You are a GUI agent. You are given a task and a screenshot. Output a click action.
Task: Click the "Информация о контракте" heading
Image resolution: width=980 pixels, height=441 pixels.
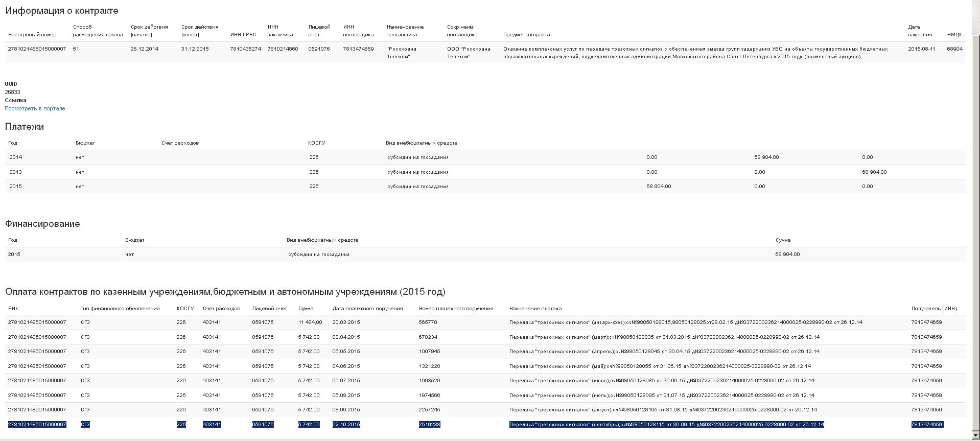pos(61,11)
